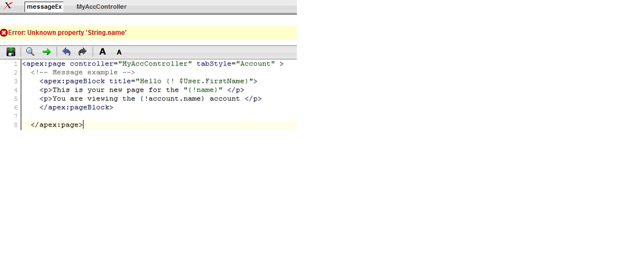Click the green go-to-line arrow icon
644x259 pixels.
(x=46, y=52)
